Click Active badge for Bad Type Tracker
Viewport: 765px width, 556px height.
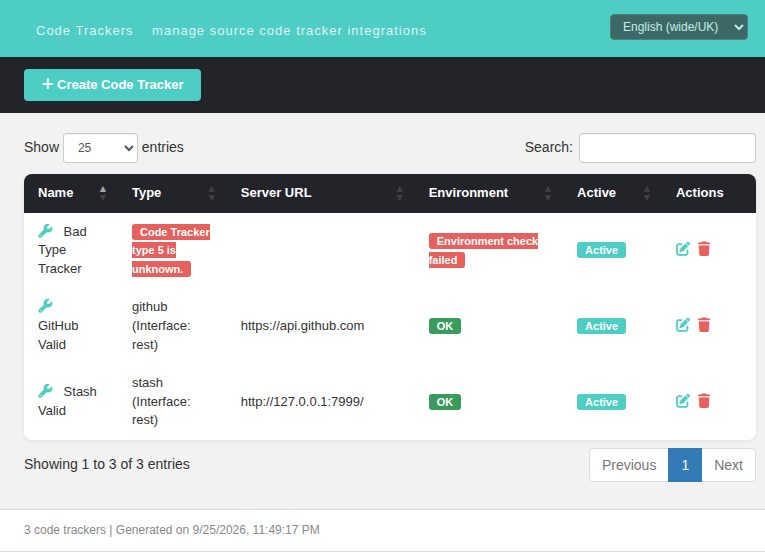click(x=601, y=250)
